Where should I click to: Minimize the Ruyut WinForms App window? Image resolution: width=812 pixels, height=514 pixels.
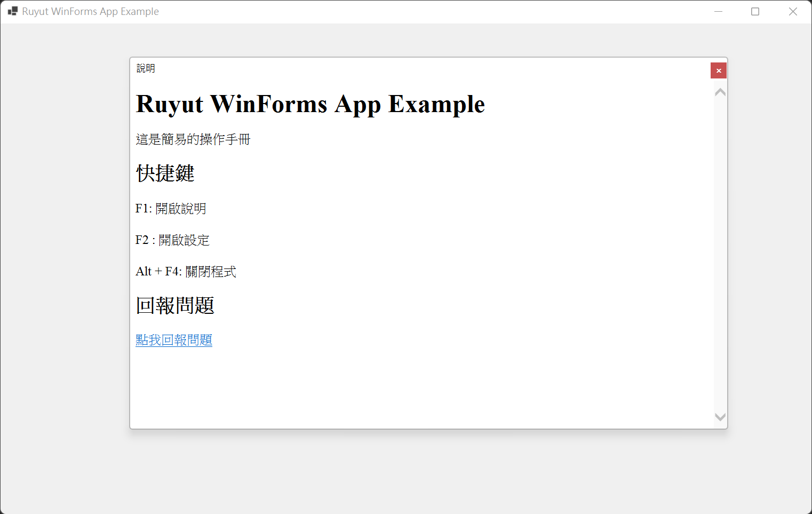coord(718,11)
